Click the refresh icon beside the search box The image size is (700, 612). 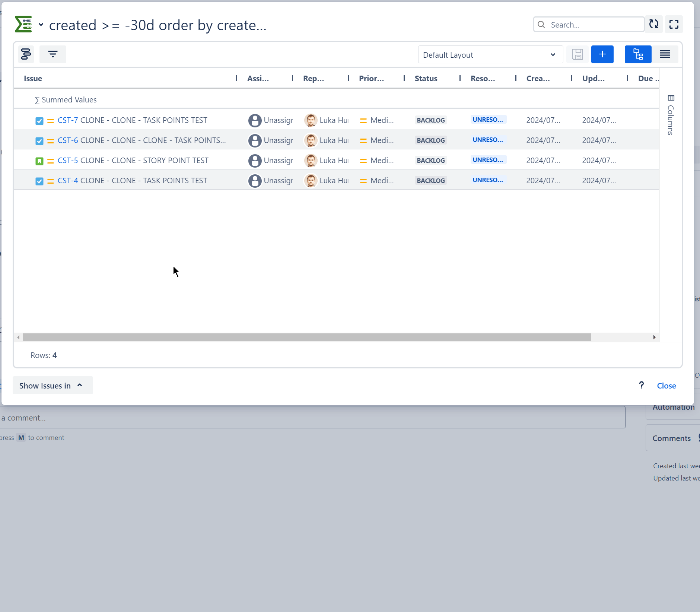point(654,25)
